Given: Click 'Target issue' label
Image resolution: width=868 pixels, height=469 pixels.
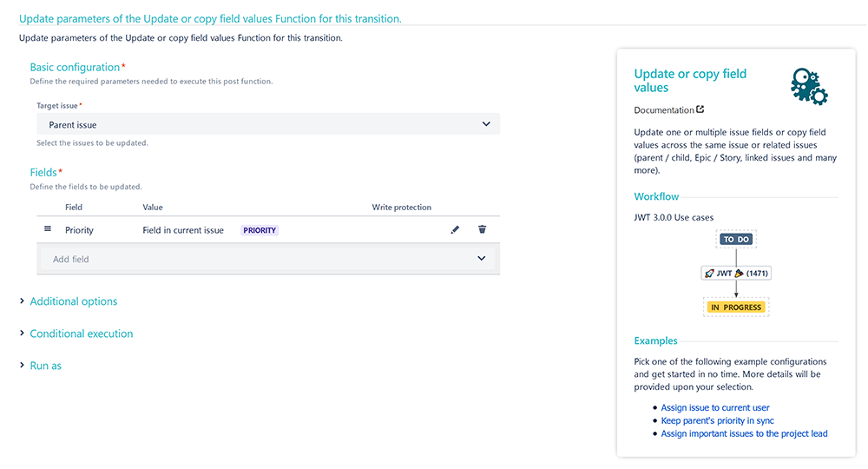Looking at the screenshot, I should point(57,106).
